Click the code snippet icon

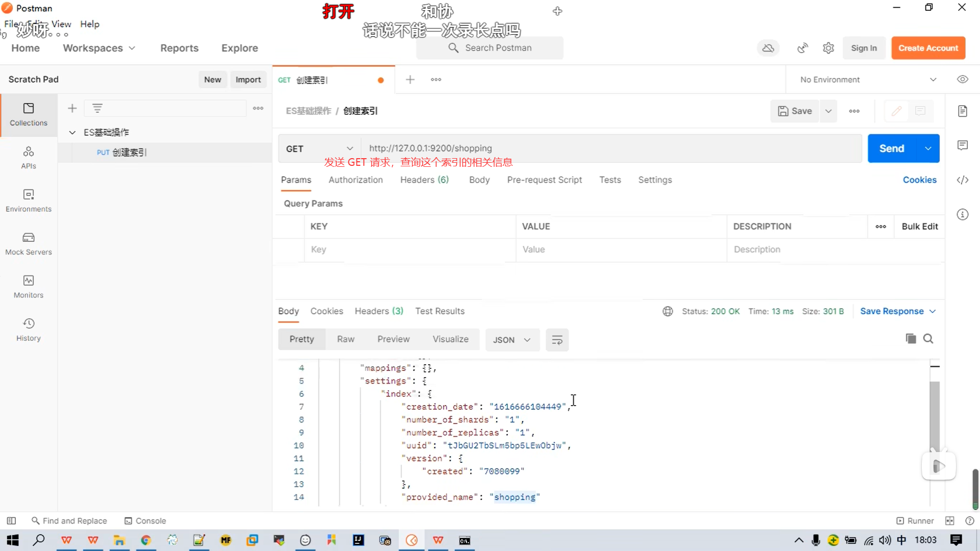tap(962, 180)
